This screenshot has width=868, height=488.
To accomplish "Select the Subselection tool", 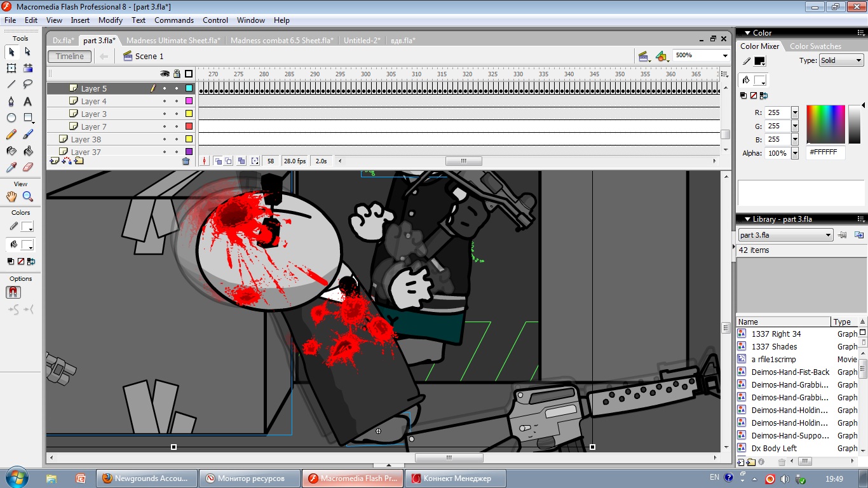I will tap(27, 51).
